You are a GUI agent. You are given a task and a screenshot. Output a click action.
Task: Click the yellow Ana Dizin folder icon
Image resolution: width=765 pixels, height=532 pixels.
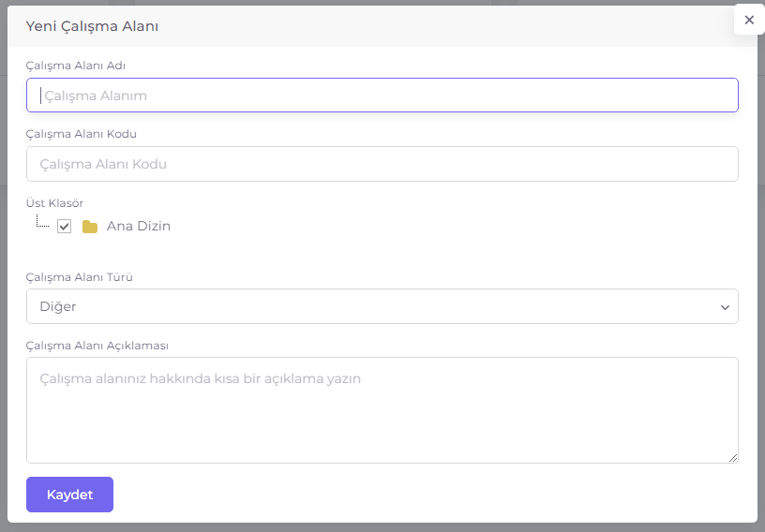click(90, 227)
